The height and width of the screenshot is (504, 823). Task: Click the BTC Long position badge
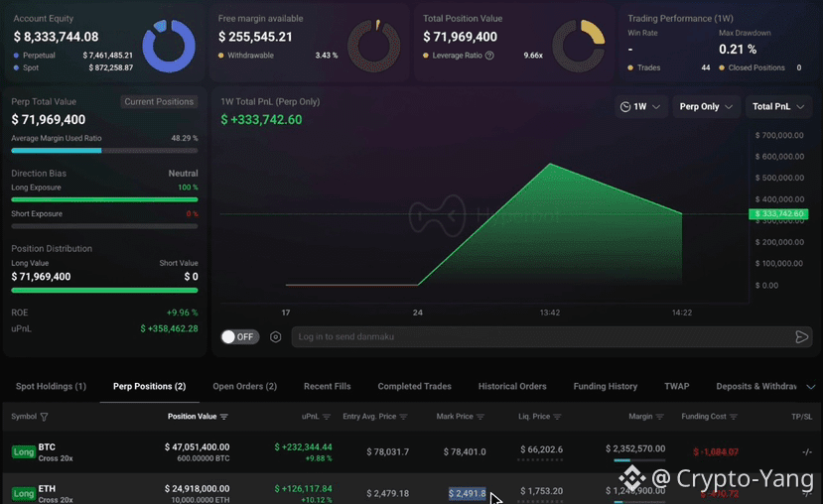24,451
